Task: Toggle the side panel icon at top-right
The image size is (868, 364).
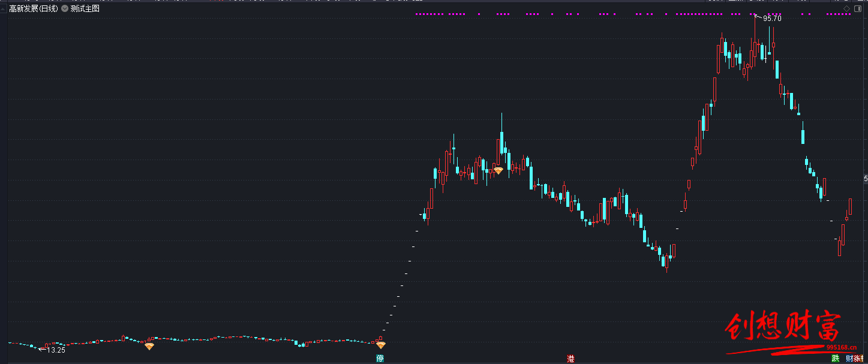Action: [857, 9]
